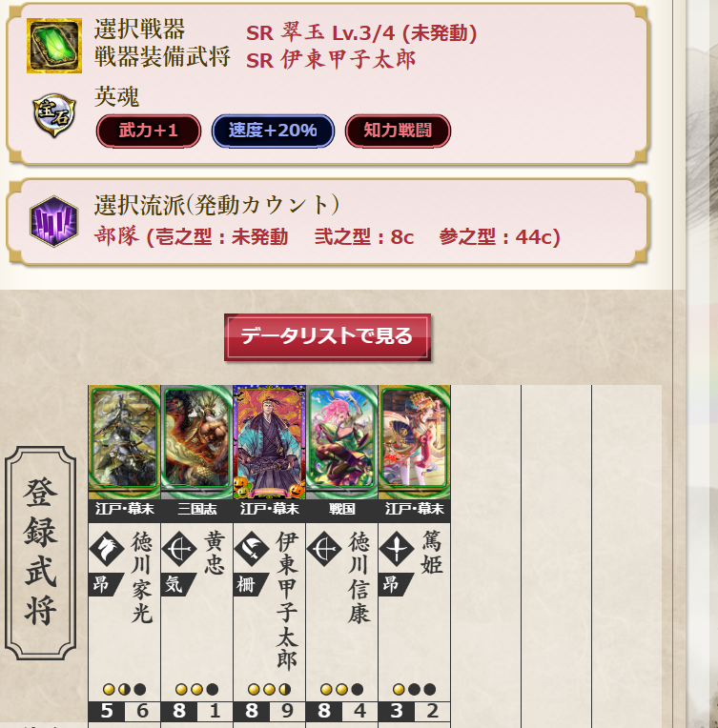Select the 知力戦闘 spirit badge
The image size is (718, 728).
(x=398, y=131)
